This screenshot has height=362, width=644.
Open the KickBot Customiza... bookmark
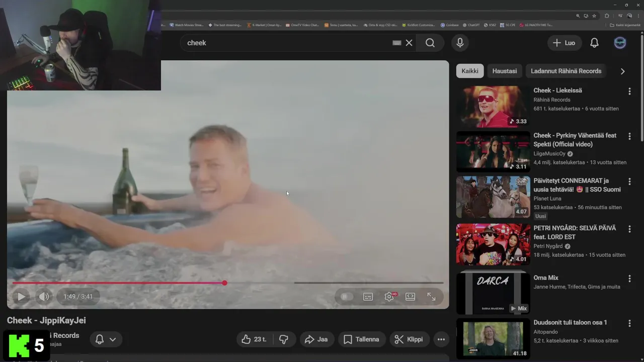click(x=418, y=25)
